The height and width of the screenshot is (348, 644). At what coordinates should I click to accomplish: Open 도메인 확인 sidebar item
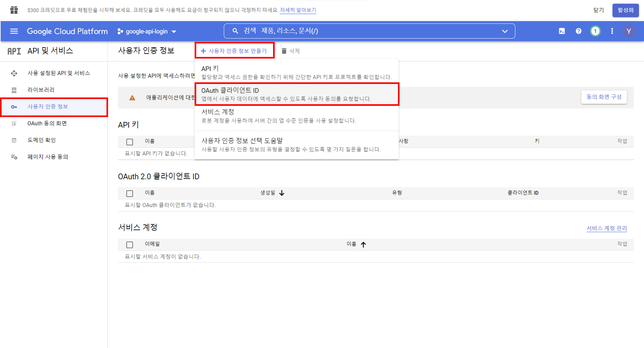pyautogui.click(x=54, y=140)
